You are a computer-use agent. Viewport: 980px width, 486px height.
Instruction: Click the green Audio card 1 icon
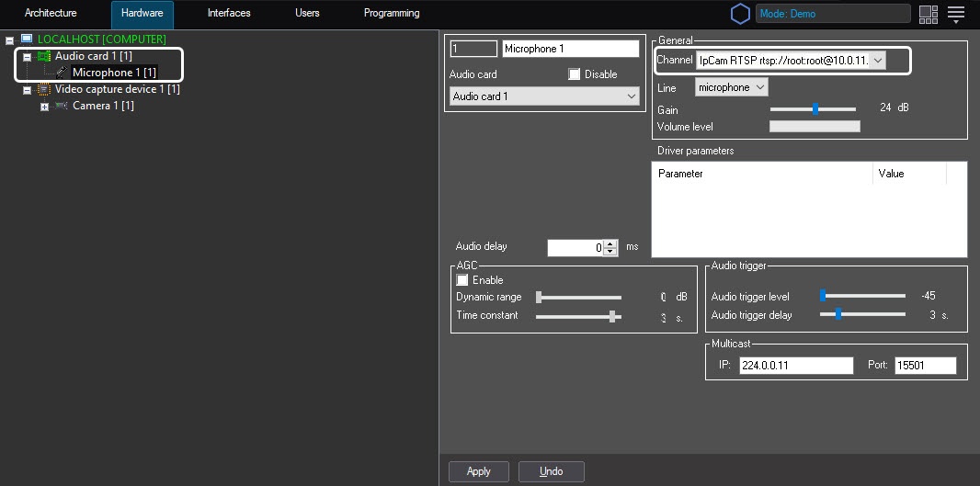coord(43,56)
